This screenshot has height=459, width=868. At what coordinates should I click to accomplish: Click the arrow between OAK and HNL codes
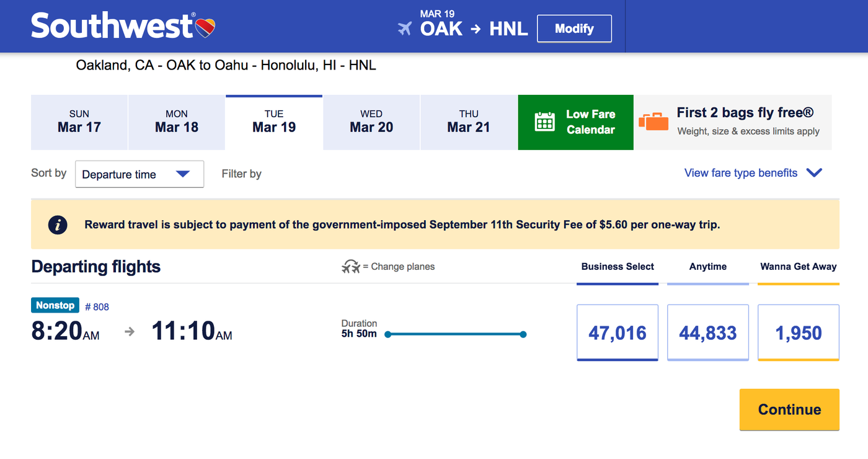point(475,29)
